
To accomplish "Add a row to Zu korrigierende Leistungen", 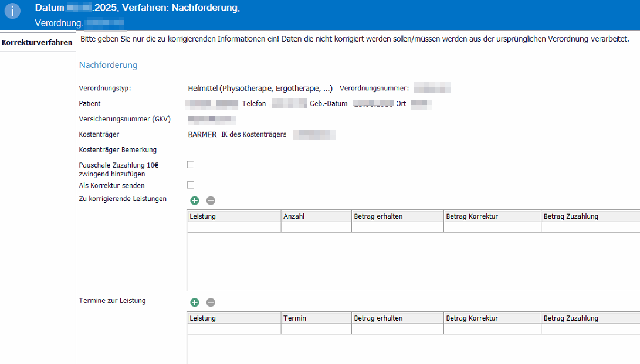I will pyautogui.click(x=195, y=200).
